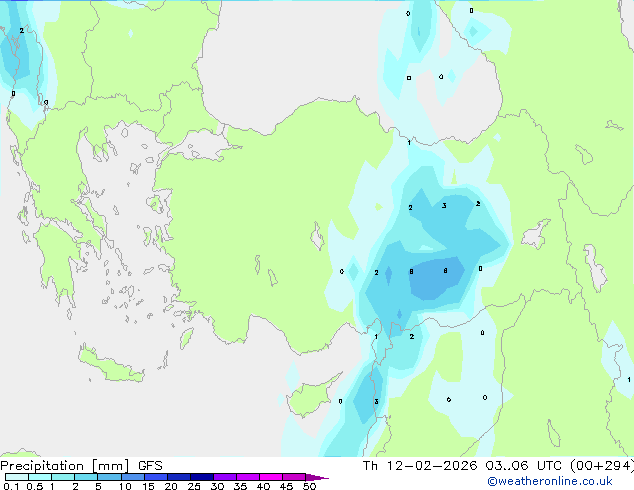The width and height of the screenshot is (634, 490).
Task: Click the "Precipitation [mm]" title text
Action: coord(65,466)
